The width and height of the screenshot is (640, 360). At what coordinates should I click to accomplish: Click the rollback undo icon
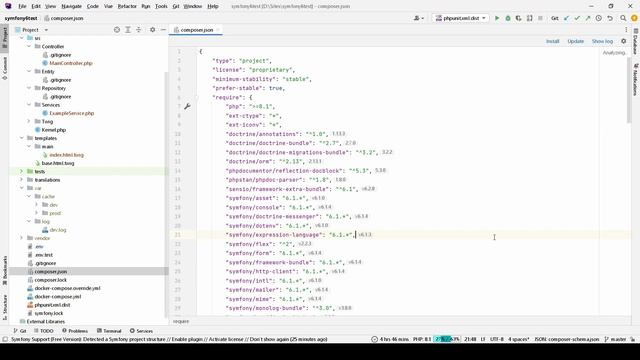click(x=610, y=18)
